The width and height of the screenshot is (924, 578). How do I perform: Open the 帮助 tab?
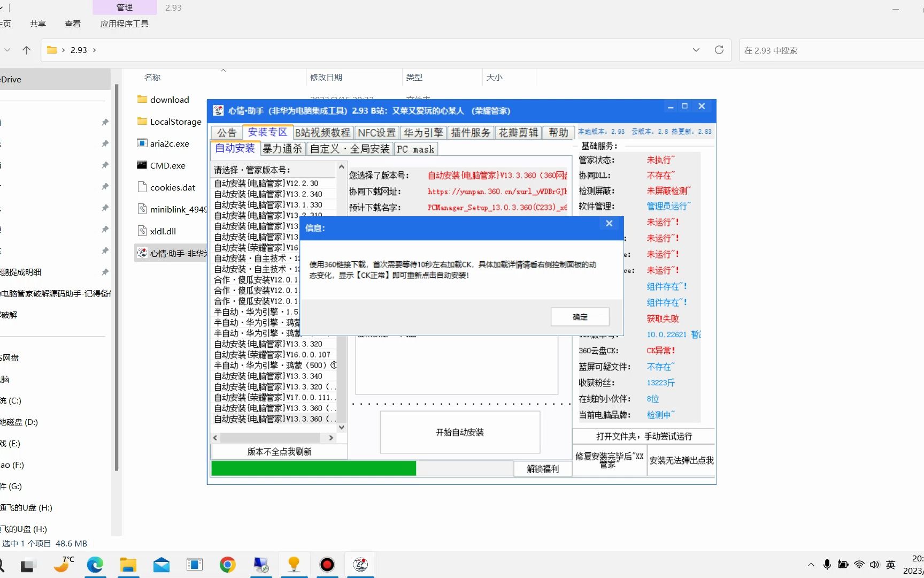[x=558, y=133]
